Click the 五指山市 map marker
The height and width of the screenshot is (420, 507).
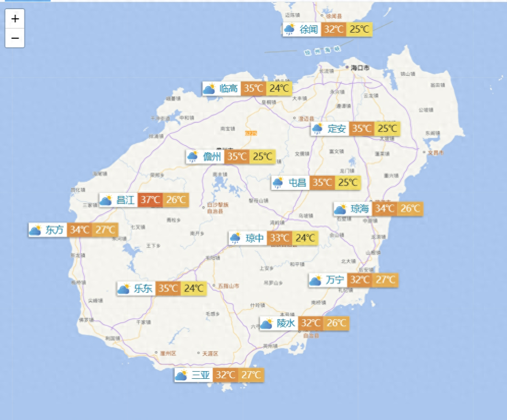[214, 286]
